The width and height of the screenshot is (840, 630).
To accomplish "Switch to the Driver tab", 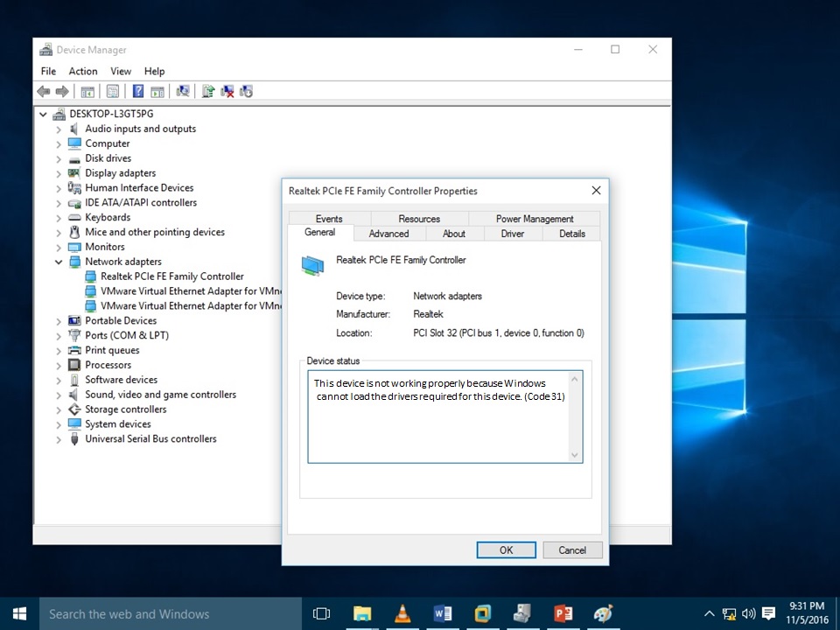I will click(512, 234).
